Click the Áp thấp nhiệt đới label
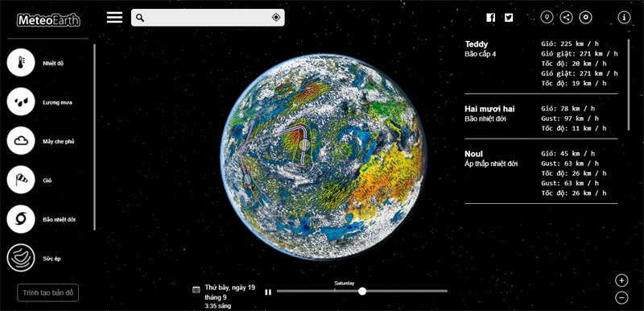 (x=491, y=164)
